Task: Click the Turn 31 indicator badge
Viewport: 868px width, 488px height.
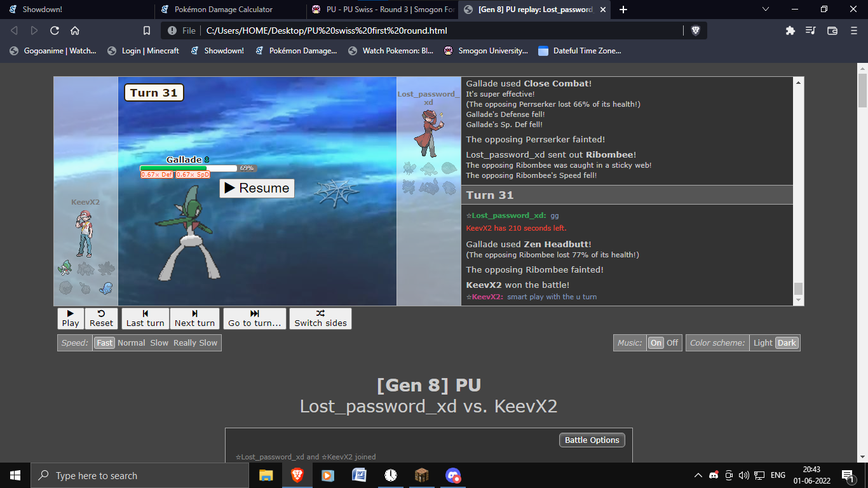Action: tap(154, 93)
